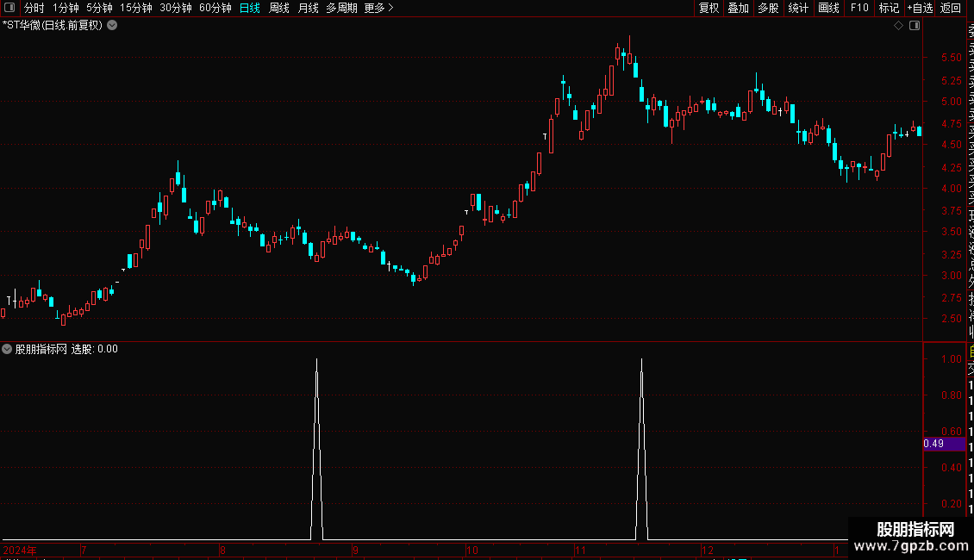This screenshot has width=974, height=560.
Task: Toggle the panel layout icon at top-left
Action: point(9,8)
